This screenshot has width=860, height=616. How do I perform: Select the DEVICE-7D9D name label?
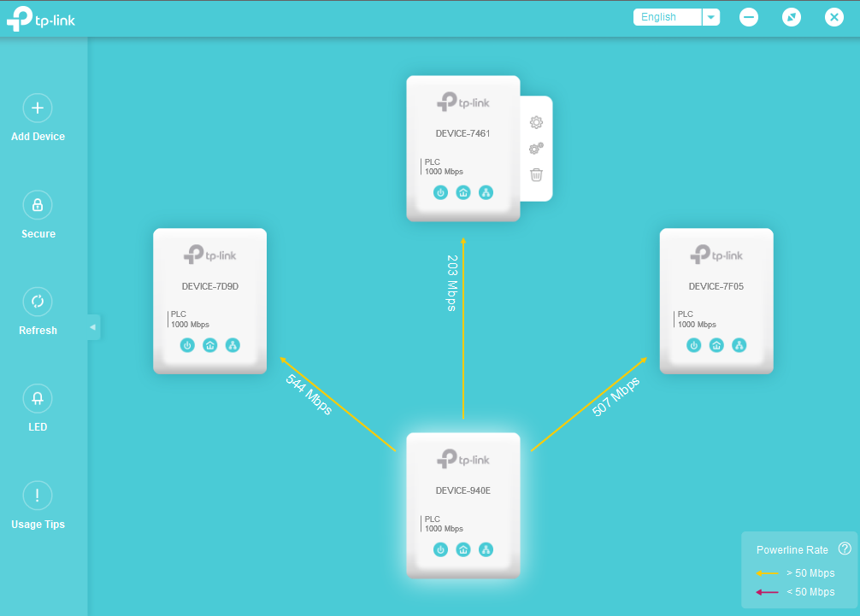pos(210,286)
